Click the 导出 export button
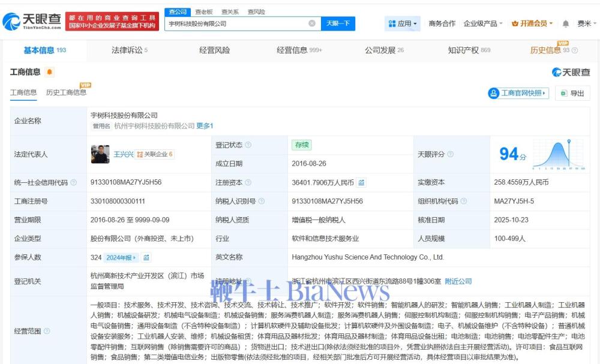Viewport: 600px width, 364px height. [572, 94]
